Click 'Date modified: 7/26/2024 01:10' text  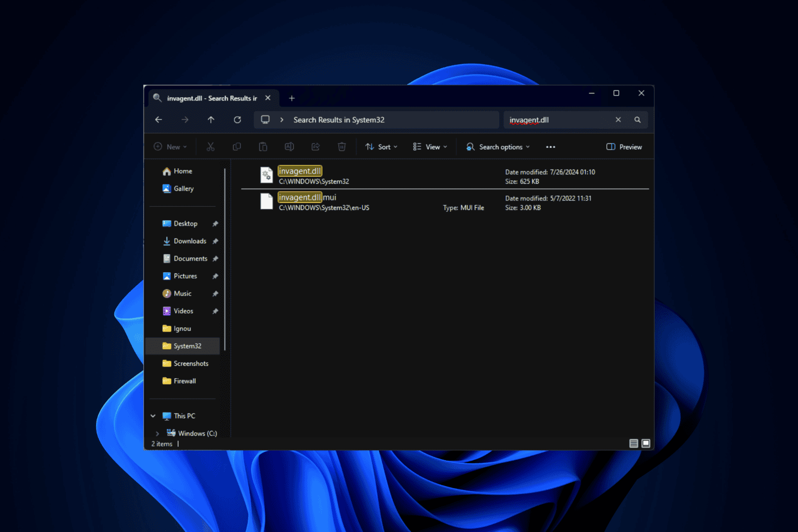(x=550, y=172)
